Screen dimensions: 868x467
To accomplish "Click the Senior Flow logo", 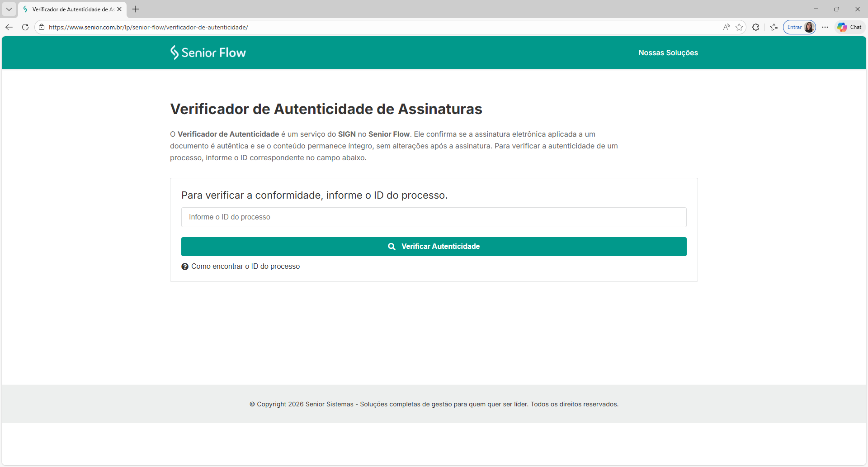I will pyautogui.click(x=208, y=52).
